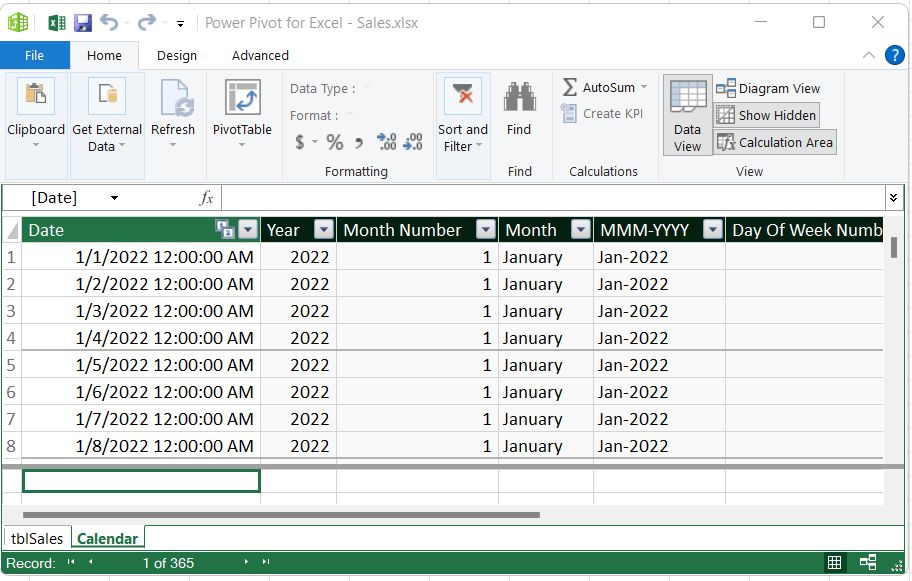Click status bar grid view icon

point(834,562)
